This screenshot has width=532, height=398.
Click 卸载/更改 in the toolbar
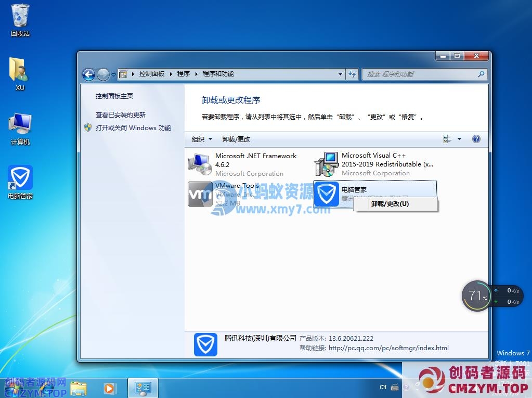tap(236, 139)
